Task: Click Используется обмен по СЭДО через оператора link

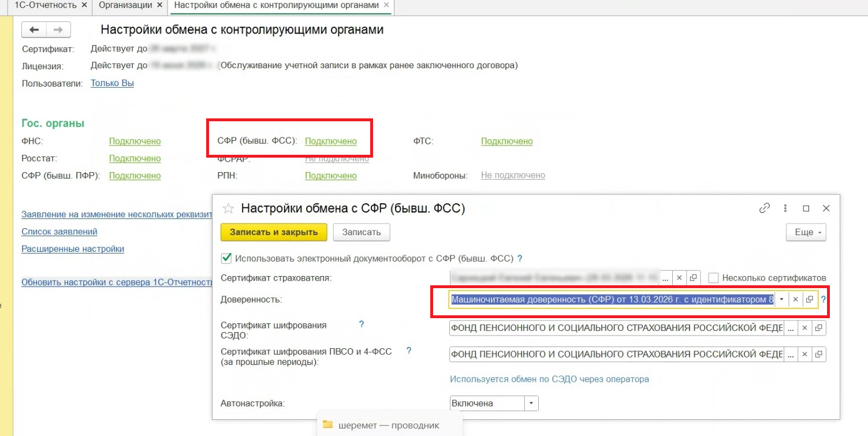Action: (x=549, y=379)
